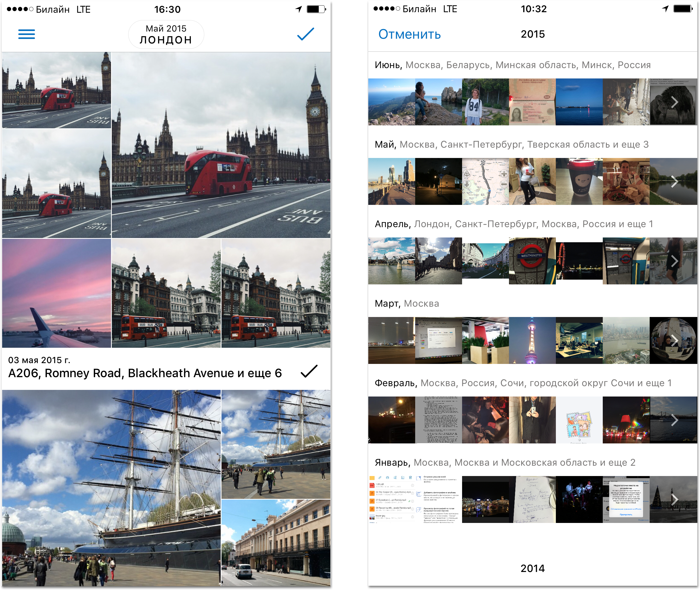This screenshot has width=700, height=590.
Task: Expand June photos with chevron arrow
Action: pyautogui.click(x=675, y=102)
